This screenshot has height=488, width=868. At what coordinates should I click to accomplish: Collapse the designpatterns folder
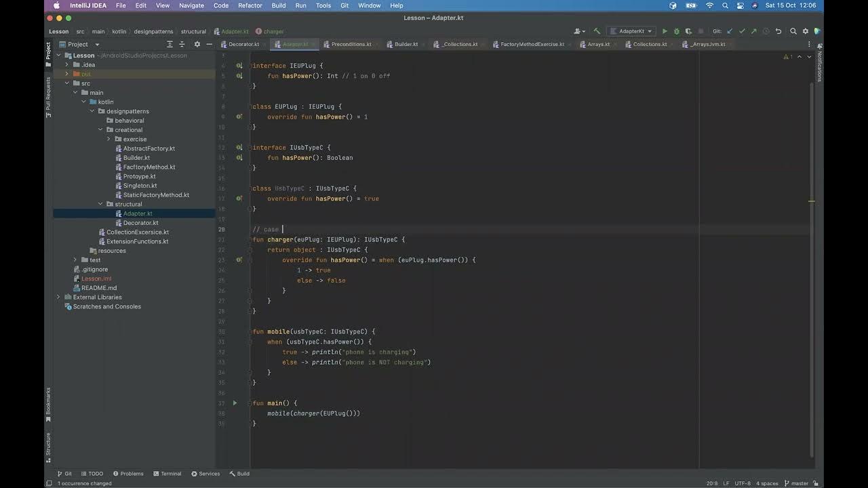click(92, 111)
